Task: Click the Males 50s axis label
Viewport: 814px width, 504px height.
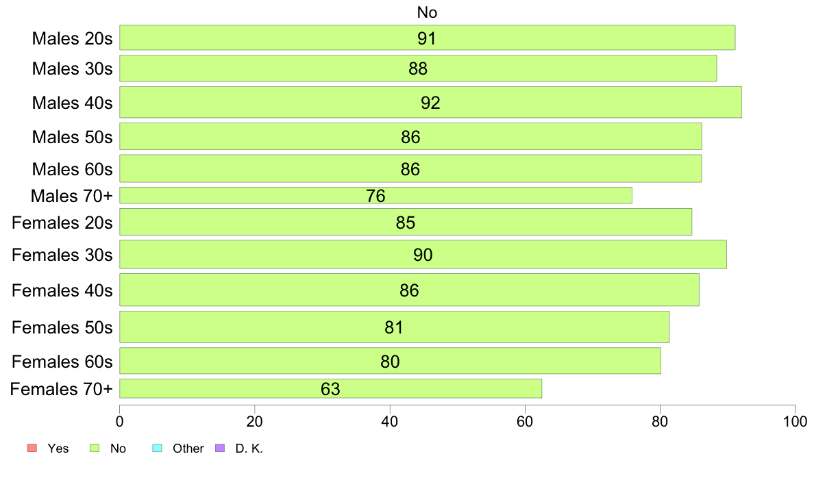Action: (72, 137)
